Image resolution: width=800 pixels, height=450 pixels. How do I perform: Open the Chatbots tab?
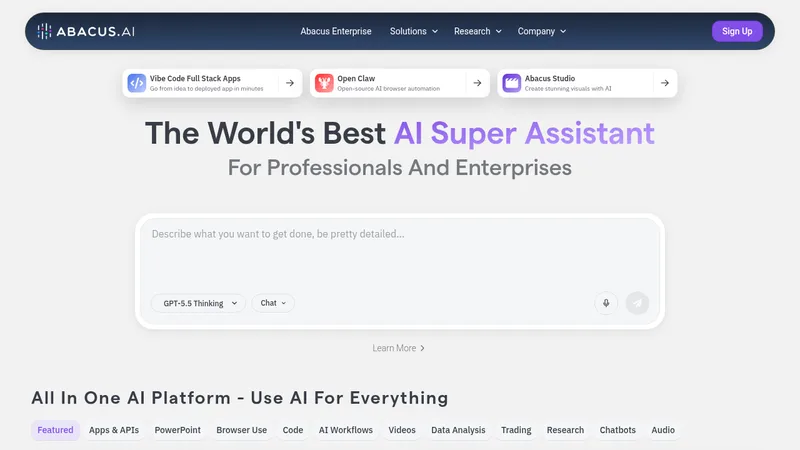[x=617, y=430]
